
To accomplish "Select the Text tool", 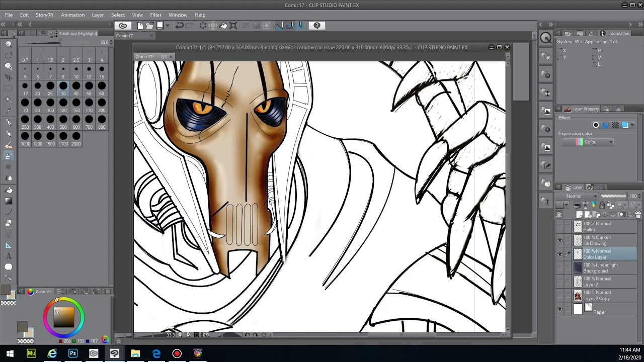I will (9, 256).
